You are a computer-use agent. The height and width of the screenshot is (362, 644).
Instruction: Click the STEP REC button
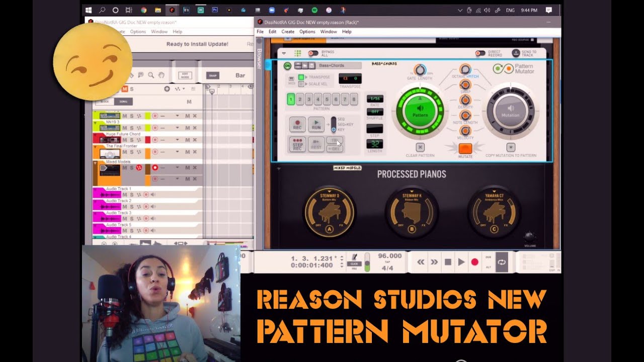(298, 144)
